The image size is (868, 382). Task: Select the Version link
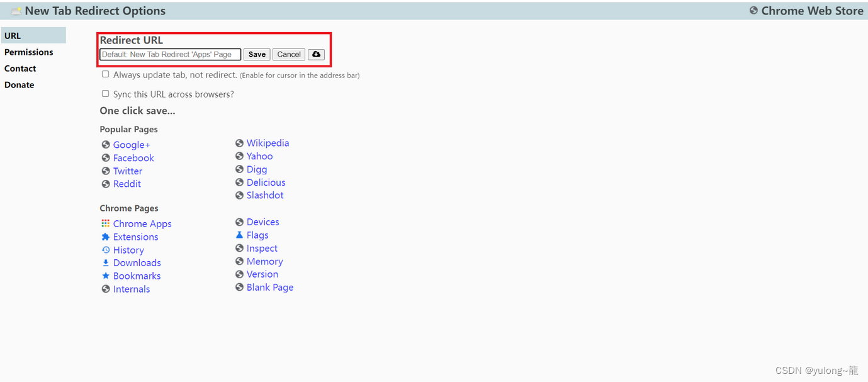pyautogui.click(x=262, y=274)
